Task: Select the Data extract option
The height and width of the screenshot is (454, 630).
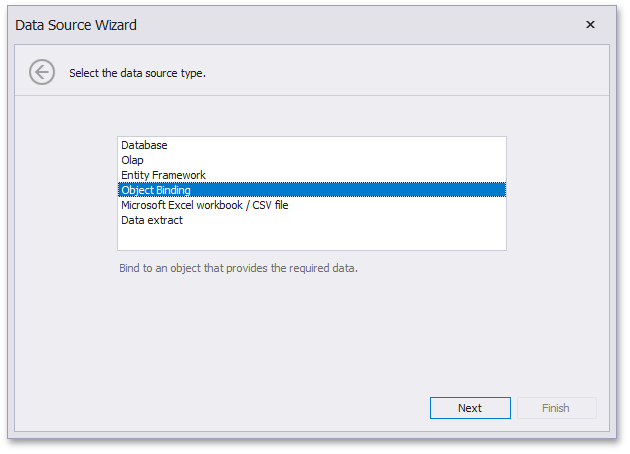Action: pos(152,220)
